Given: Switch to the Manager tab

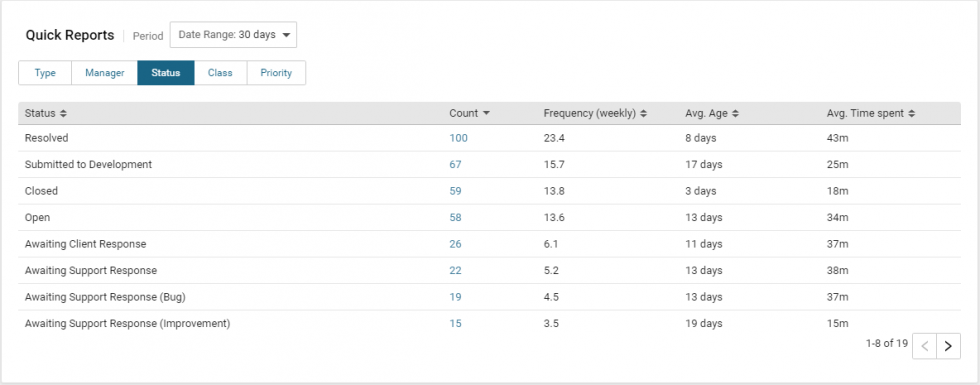Looking at the screenshot, I should pos(104,72).
